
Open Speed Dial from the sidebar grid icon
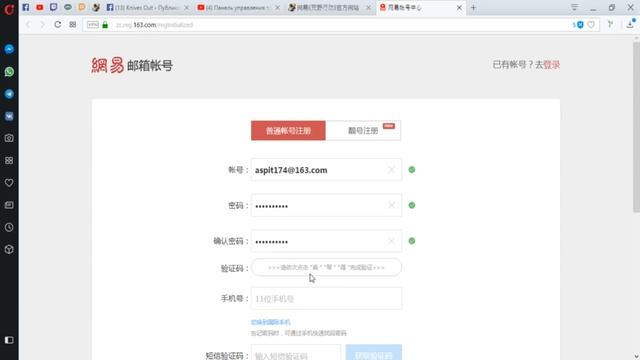click(9, 160)
